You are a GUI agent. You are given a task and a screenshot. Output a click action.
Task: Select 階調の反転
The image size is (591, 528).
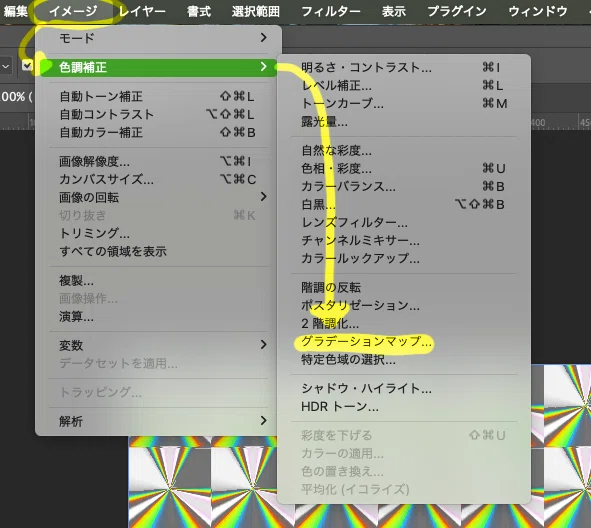click(404, 288)
